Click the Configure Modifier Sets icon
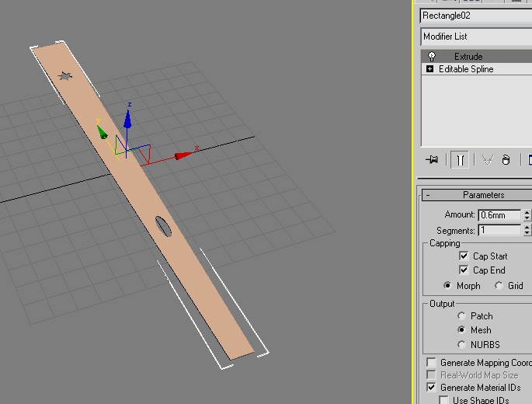 coord(529,159)
